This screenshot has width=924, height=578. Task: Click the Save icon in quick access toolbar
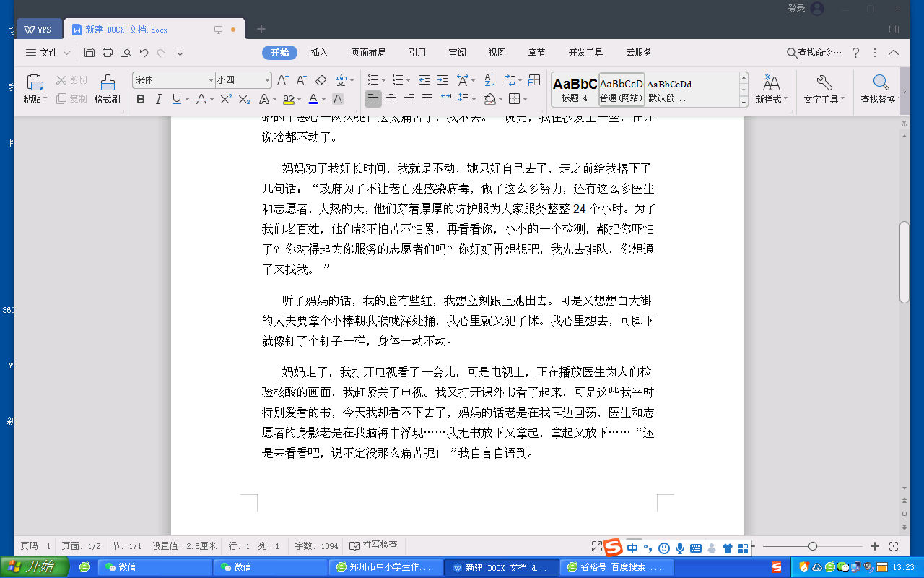point(90,53)
